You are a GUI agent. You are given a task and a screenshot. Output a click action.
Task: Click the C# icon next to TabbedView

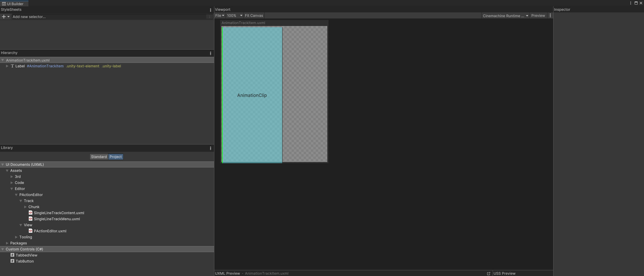pos(12,255)
